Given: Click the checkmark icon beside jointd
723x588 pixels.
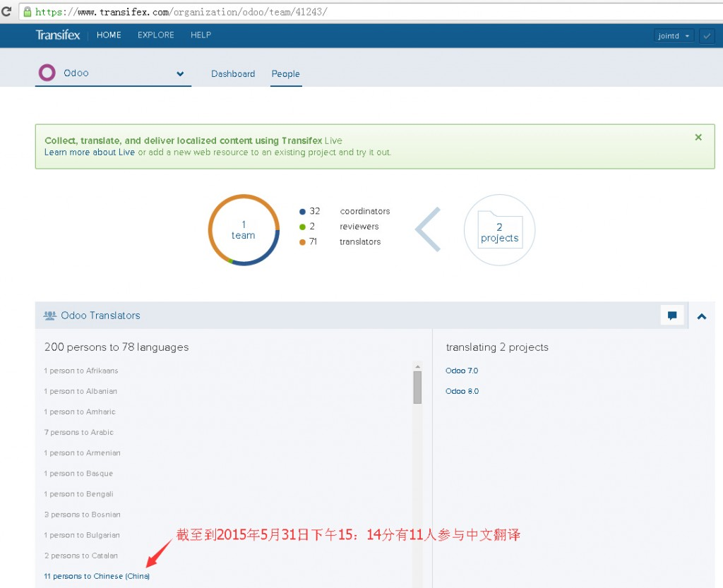Looking at the screenshot, I should 707,35.
